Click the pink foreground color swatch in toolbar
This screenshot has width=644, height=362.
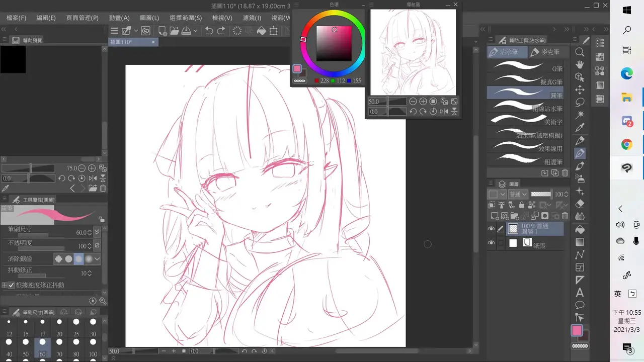577,330
